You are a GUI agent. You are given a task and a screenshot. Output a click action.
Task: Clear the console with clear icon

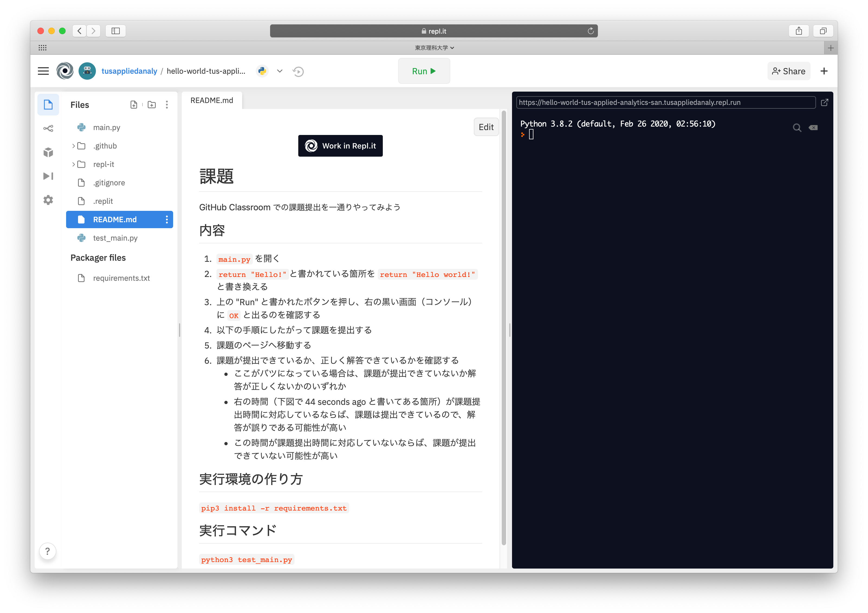pos(813,128)
